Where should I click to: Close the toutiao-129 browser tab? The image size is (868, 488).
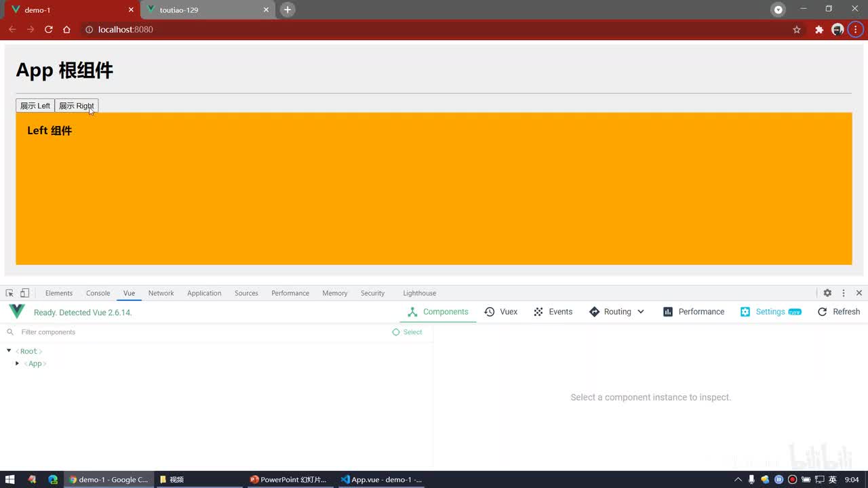click(267, 9)
